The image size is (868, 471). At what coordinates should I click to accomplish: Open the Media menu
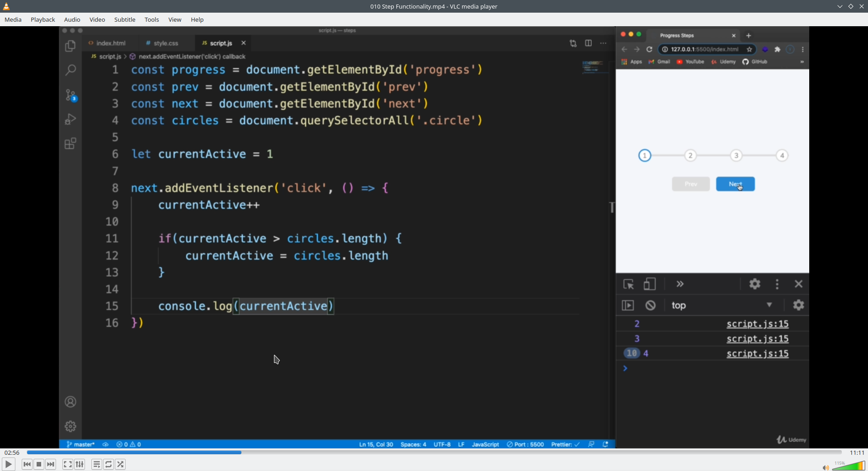(x=13, y=19)
